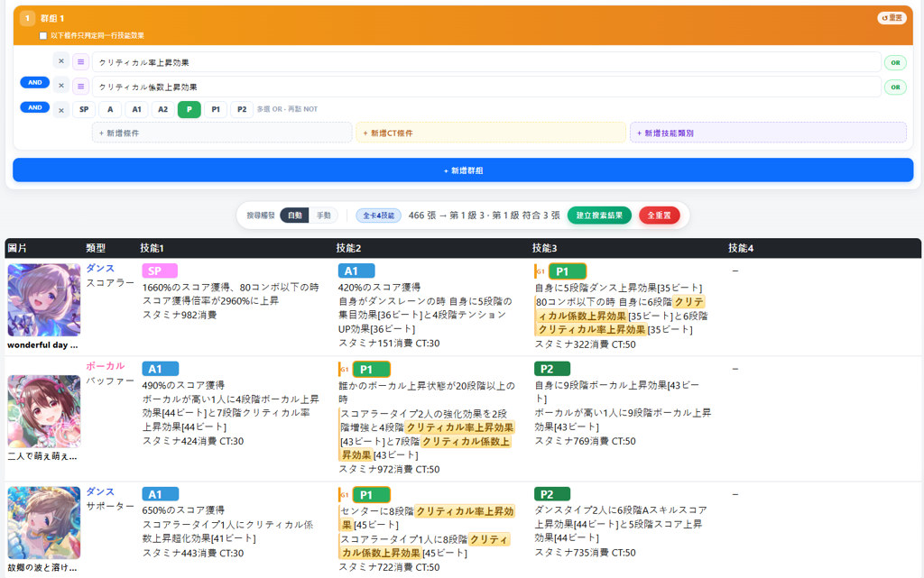Screen dimensions: 924x578
Task: Click the 多選 OR・再點 NOT hint text
Action: 287,109
